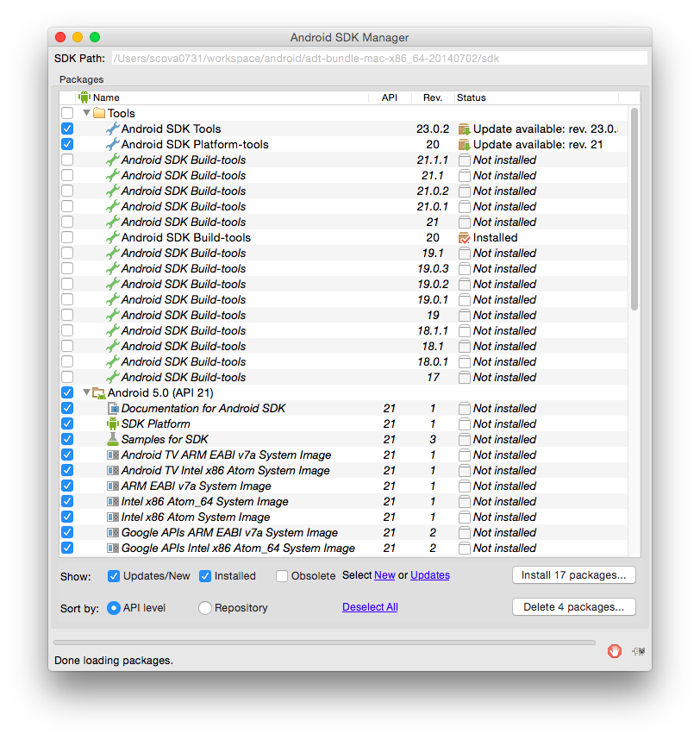Check the Obsolete checkbox
The image size is (700, 740).
281,575
